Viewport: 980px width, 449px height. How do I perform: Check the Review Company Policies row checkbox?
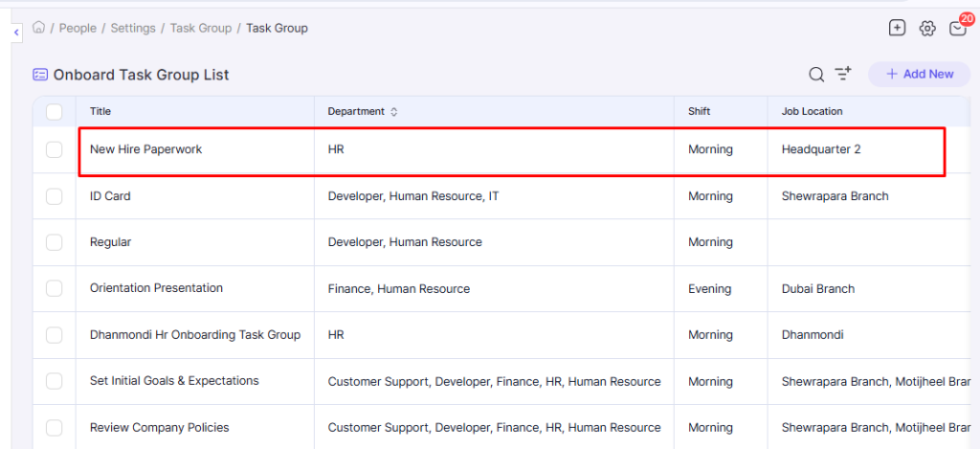click(x=55, y=427)
